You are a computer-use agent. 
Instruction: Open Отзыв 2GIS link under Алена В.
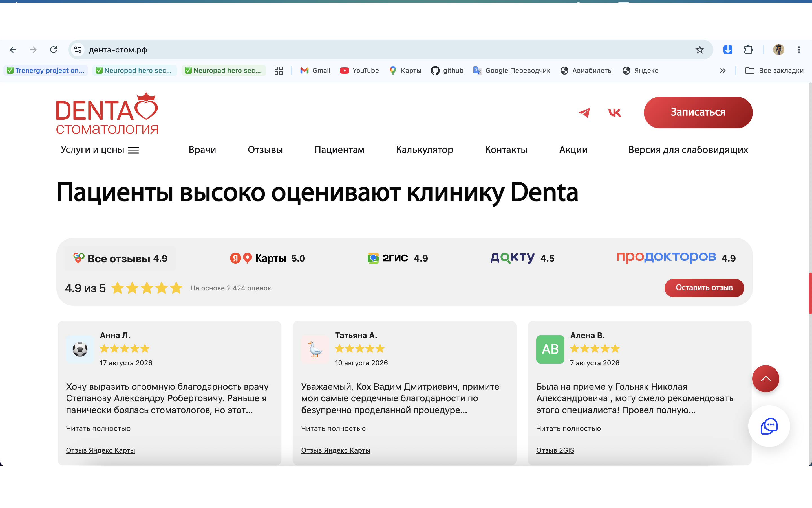click(x=555, y=450)
